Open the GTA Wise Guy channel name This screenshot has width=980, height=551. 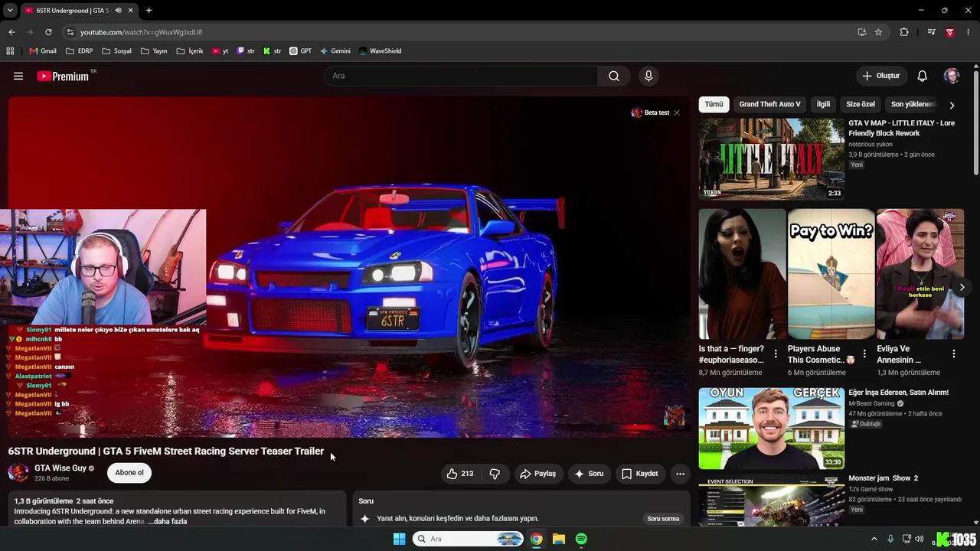pos(60,468)
